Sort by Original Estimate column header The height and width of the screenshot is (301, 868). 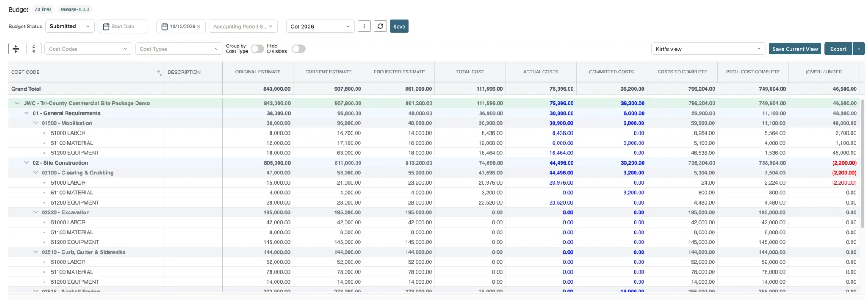click(x=258, y=72)
